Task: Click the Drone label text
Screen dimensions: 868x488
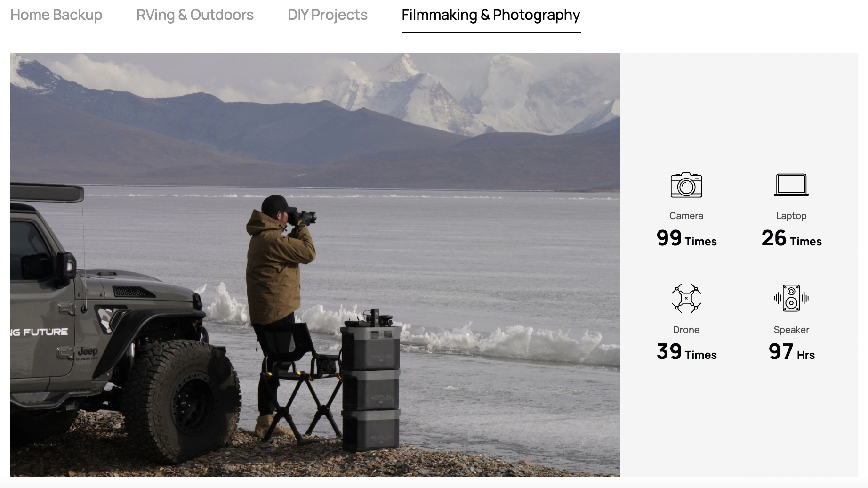Action: click(686, 330)
